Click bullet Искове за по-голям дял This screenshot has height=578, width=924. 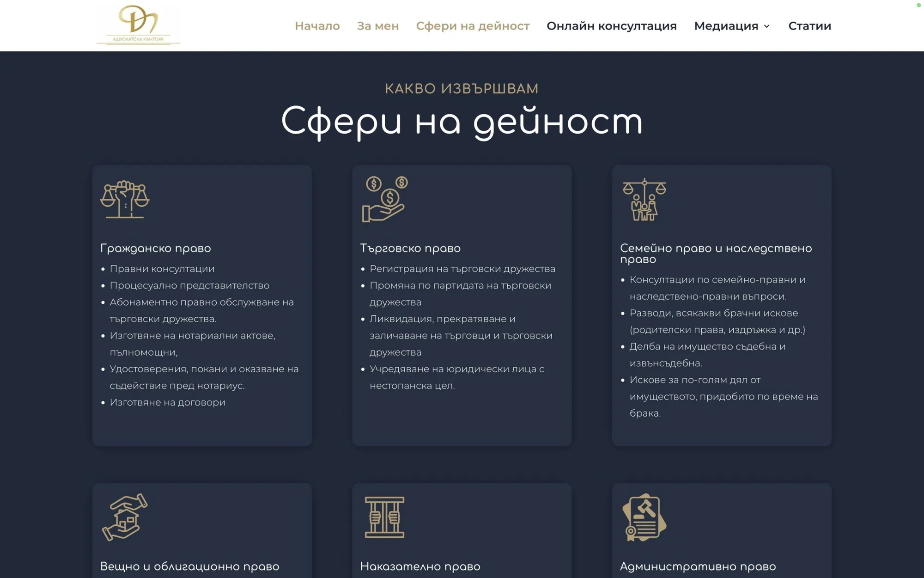pyautogui.click(x=724, y=396)
